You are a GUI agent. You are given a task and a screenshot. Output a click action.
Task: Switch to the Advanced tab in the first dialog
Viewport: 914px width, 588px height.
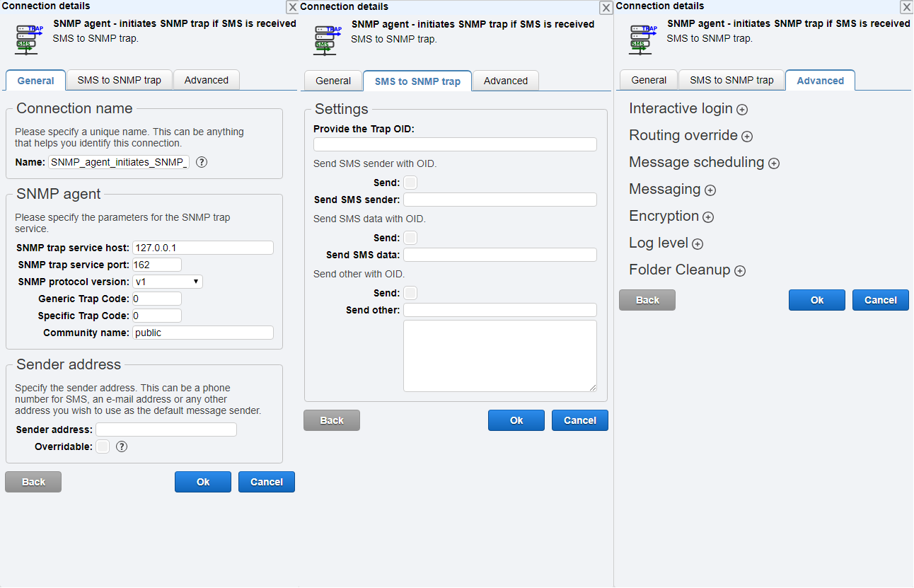click(206, 80)
